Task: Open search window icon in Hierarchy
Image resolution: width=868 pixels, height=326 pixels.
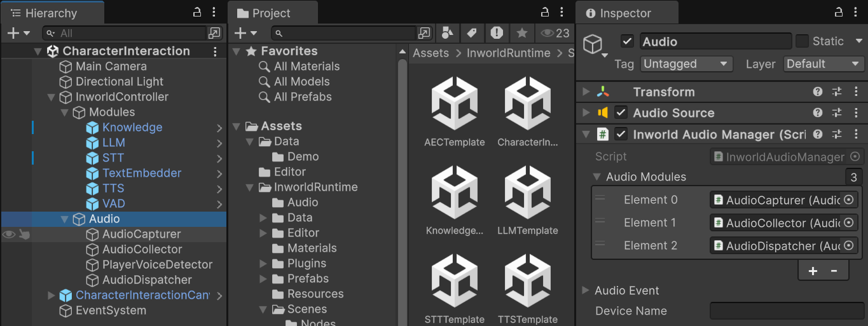Action: pos(215,33)
